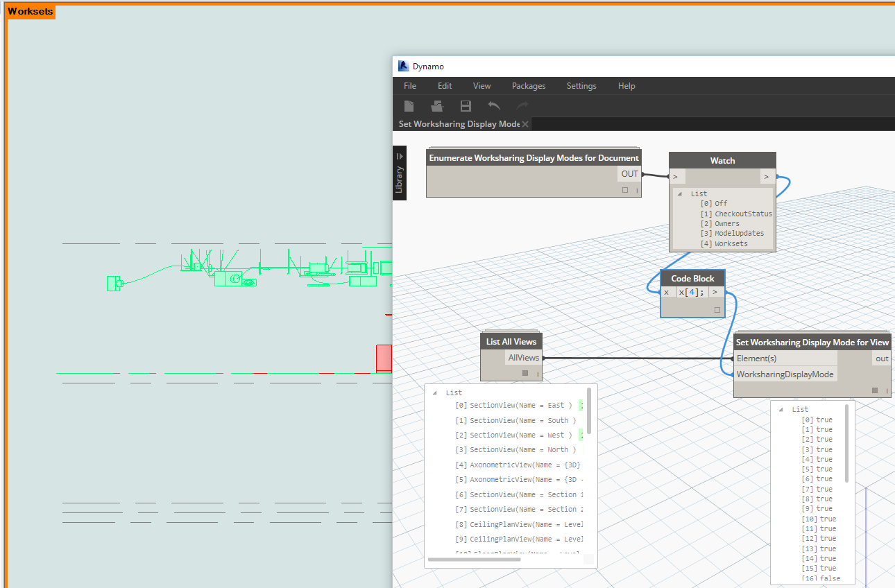Click the Redo arrow icon
895x588 pixels.
click(x=522, y=106)
